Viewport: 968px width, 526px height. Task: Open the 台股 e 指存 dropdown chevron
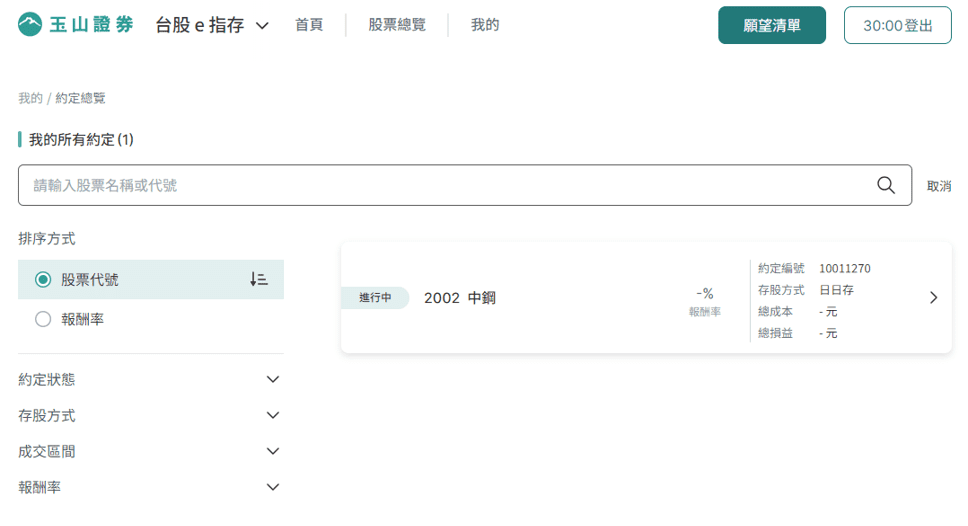262,26
